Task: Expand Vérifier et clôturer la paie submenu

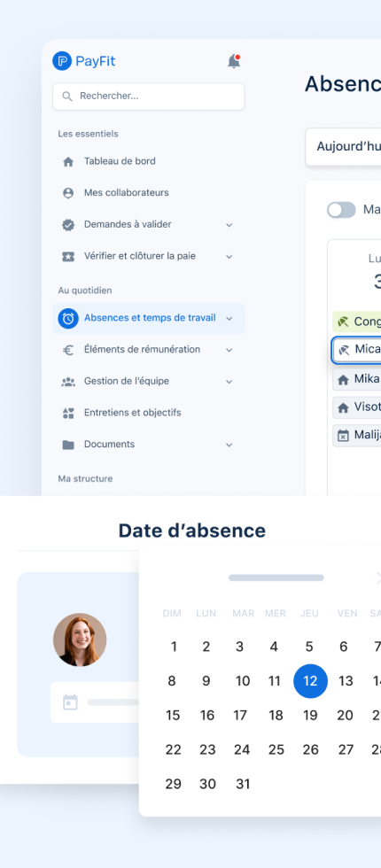Action: (x=229, y=256)
